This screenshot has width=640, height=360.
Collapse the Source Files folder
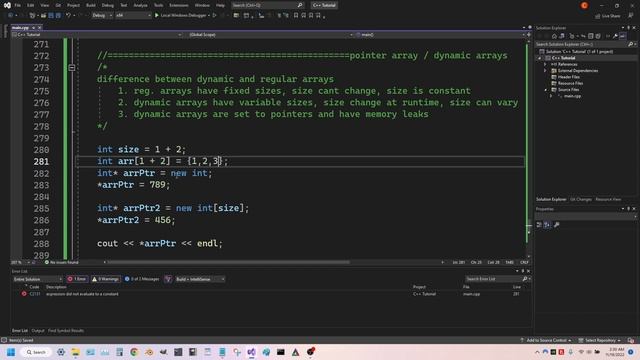point(545,90)
